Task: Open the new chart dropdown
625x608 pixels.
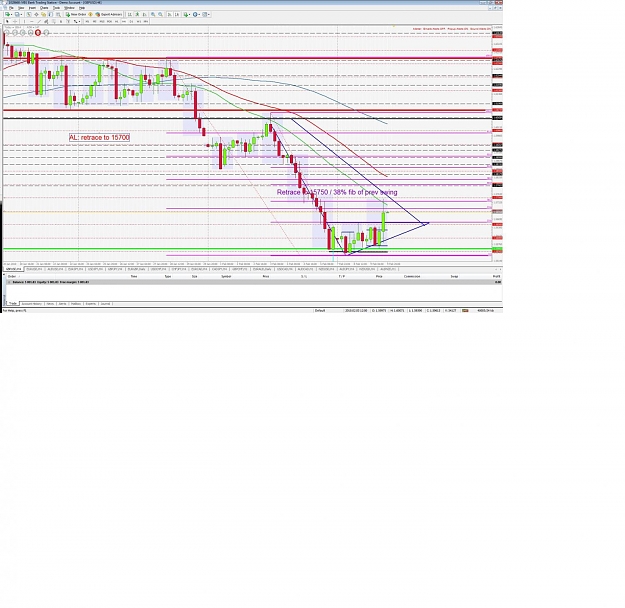Action: click(8, 14)
